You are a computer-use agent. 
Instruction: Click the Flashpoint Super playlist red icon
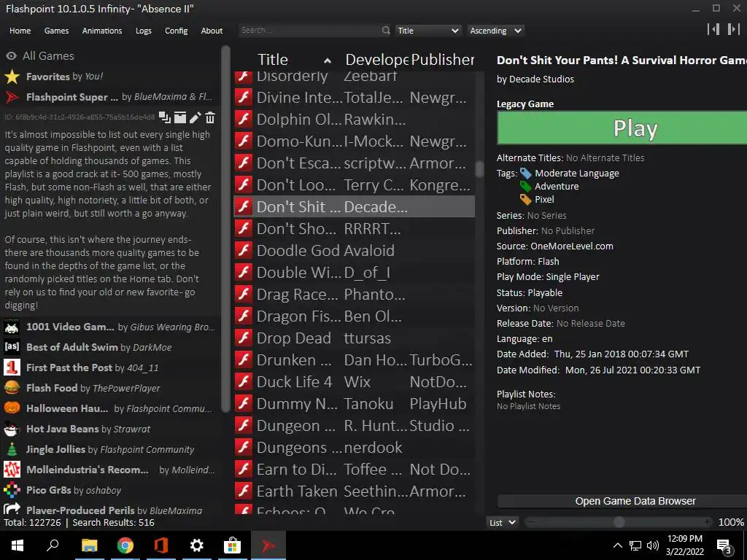click(x=12, y=97)
